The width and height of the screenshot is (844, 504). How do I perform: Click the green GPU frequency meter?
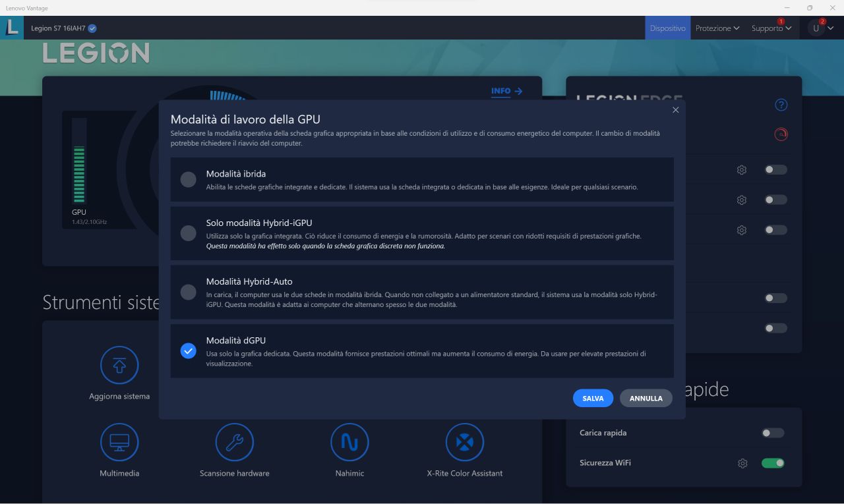[x=79, y=161]
